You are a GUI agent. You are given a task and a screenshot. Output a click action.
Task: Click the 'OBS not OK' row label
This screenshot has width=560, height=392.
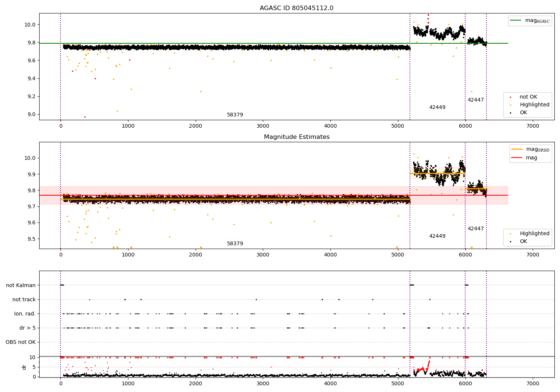pos(21,342)
